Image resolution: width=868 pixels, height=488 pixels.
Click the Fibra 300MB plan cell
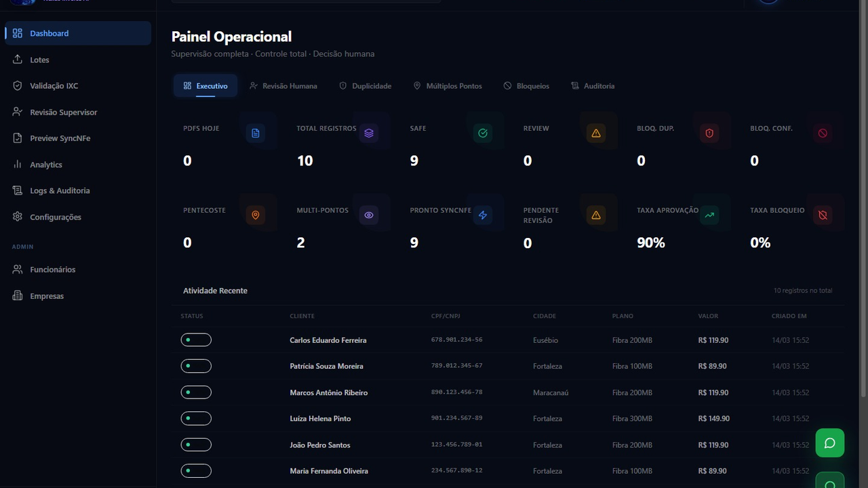(632, 419)
